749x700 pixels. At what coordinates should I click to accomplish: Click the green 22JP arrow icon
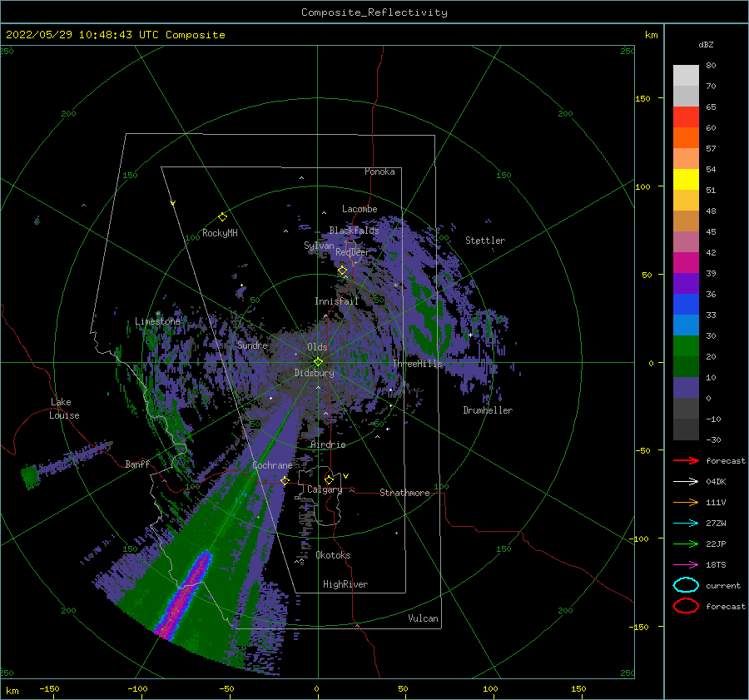686,544
